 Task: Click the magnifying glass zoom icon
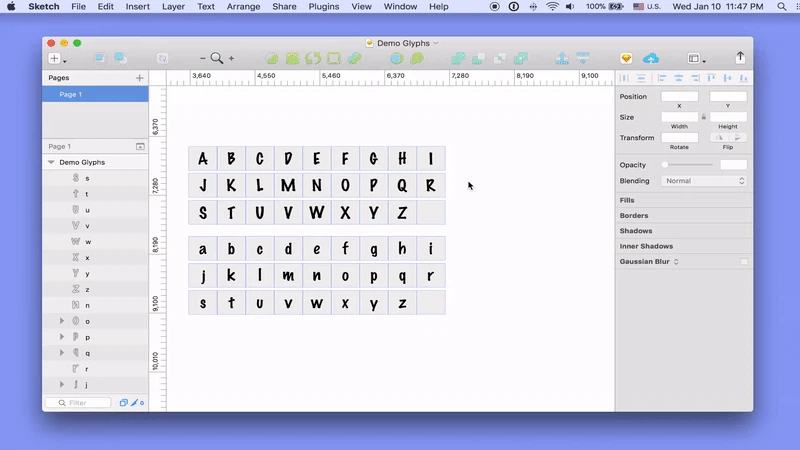point(217,58)
